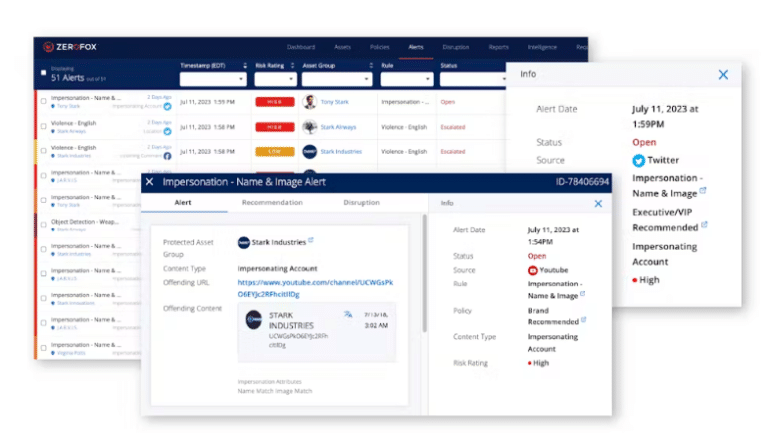Click the Twitter source icon in Info panel
The height and width of the screenshot is (438, 768).
(638, 160)
